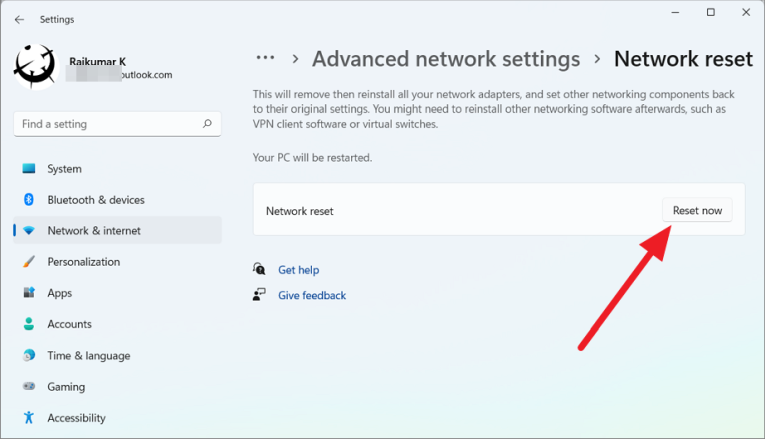This screenshot has height=439, width=765.
Task: Click the user profile avatar picture
Action: coord(38,63)
